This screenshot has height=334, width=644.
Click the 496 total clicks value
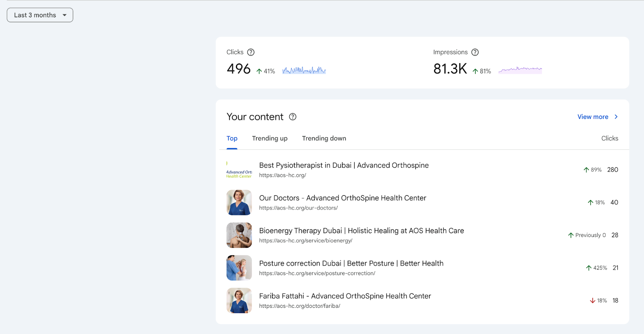[x=239, y=69]
